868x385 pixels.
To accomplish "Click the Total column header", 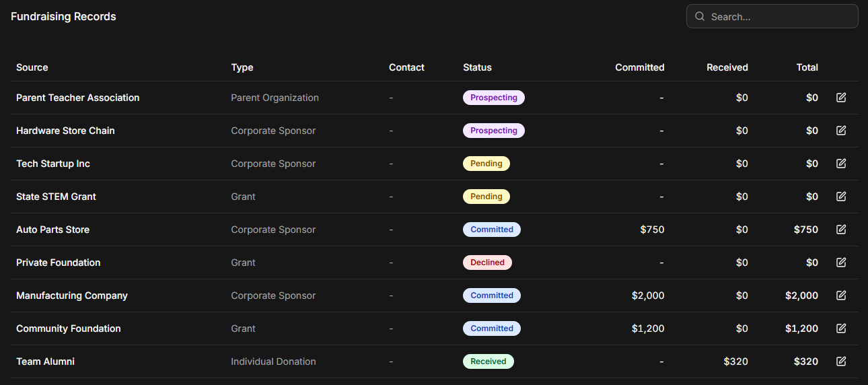I will pyautogui.click(x=807, y=67).
